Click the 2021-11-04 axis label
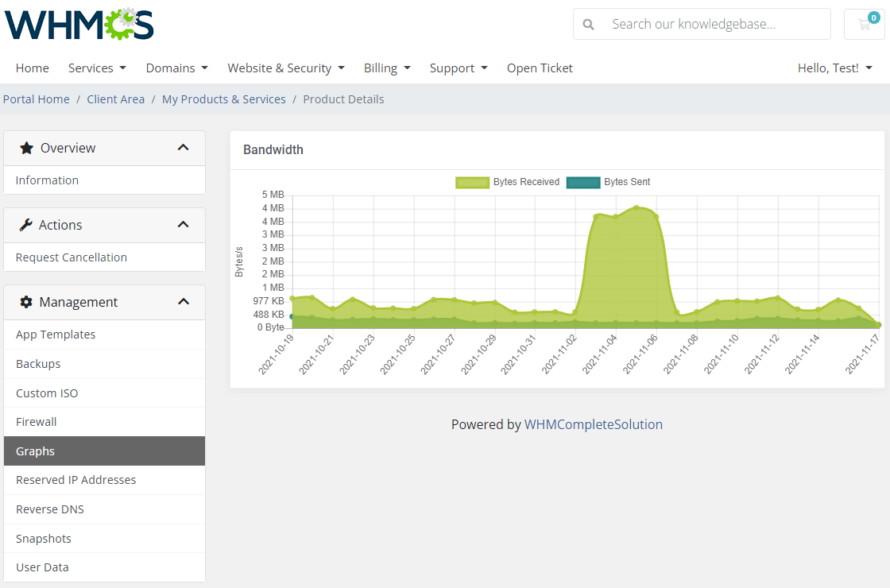 [600, 354]
